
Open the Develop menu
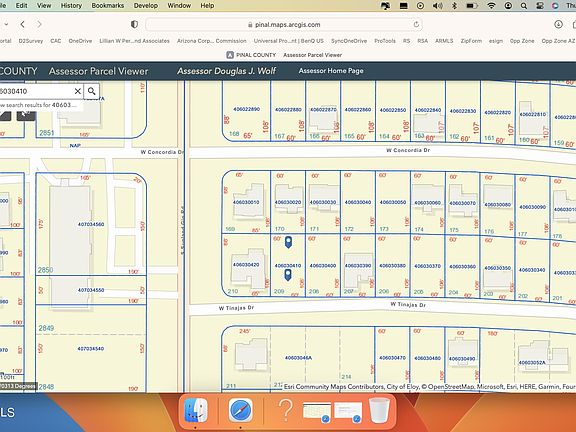coord(145,6)
